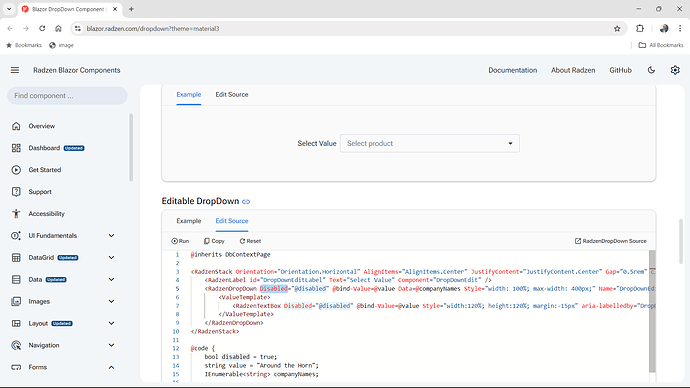Open Accessibility in the sidebar

click(x=46, y=214)
